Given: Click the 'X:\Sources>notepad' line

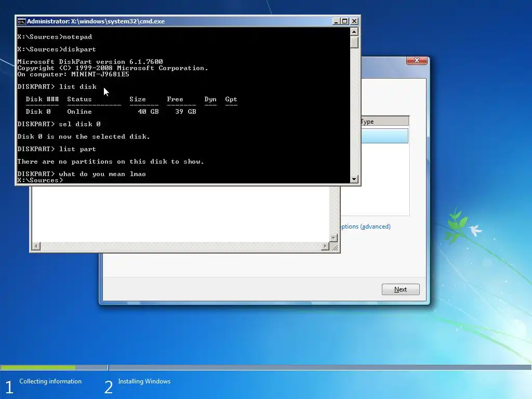Looking at the screenshot, I should [55, 37].
